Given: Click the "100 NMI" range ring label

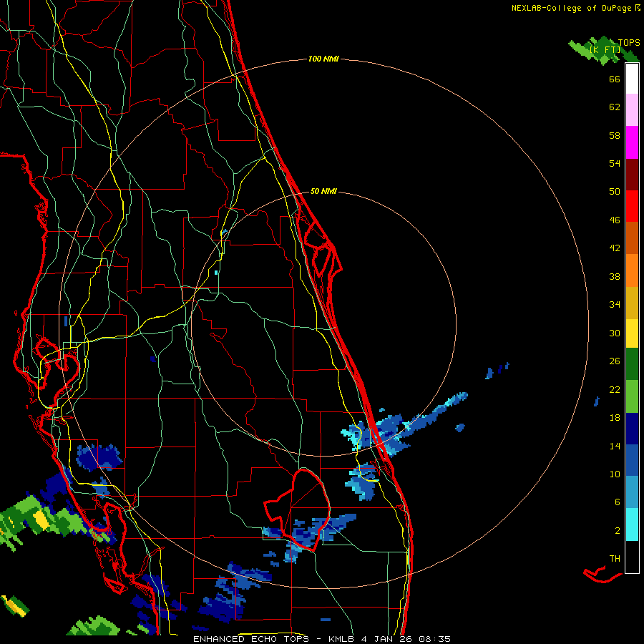Looking at the screenshot, I should pos(323,59).
